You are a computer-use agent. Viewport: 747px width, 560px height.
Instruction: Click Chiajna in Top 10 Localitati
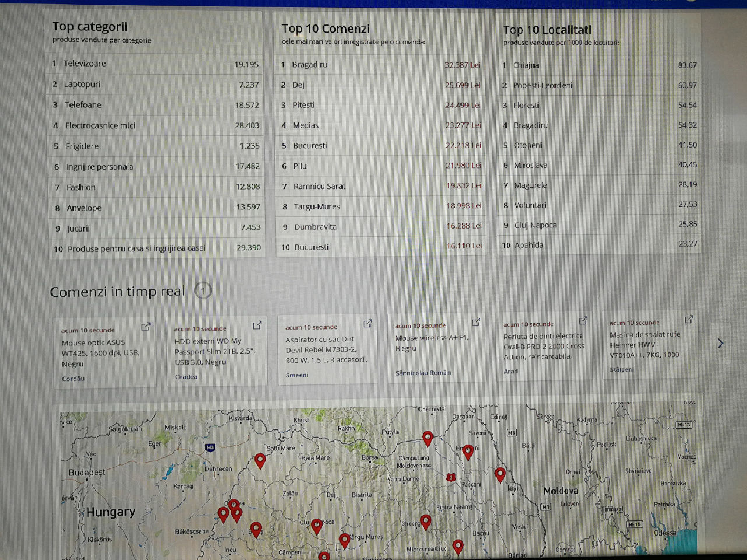pos(599,65)
